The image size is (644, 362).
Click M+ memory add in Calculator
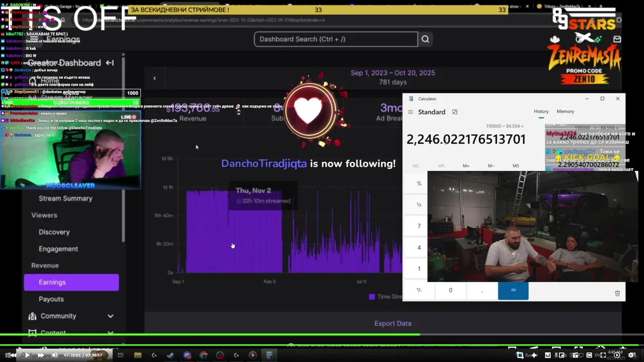point(466,165)
